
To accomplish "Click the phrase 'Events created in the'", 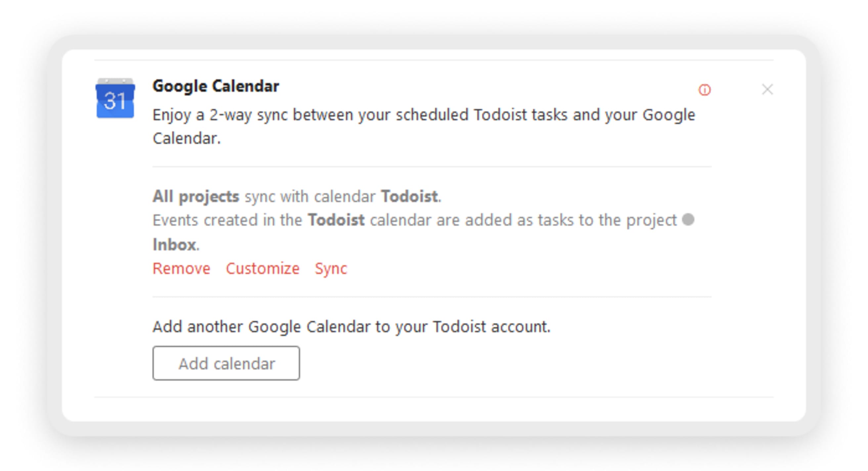I will point(227,220).
